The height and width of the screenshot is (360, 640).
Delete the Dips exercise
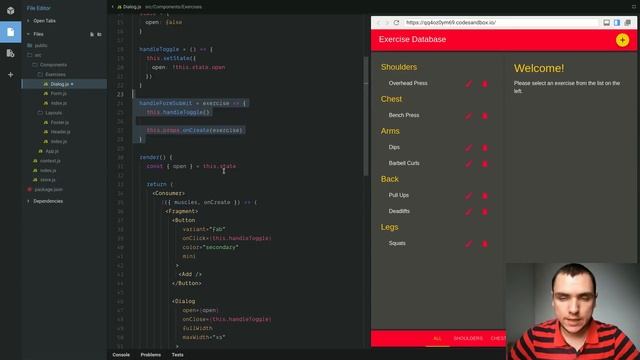(x=484, y=148)
